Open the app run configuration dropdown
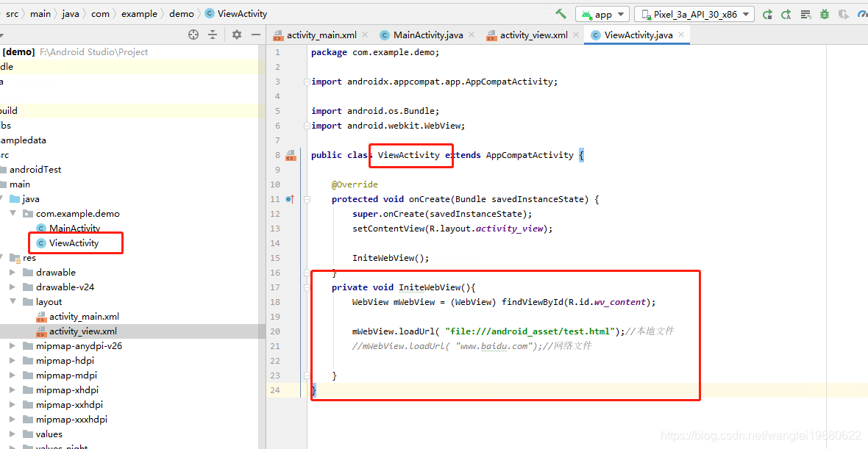Image resolution: width=868 pixels, height=449 pixels. pos(621,15)
